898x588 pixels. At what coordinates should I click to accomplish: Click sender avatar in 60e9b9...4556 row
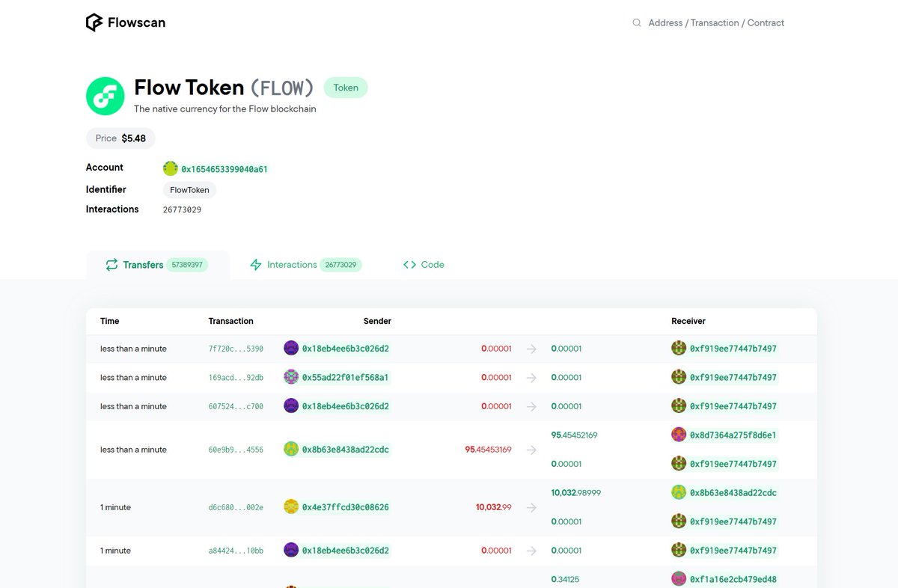pyautogui.click(x=291, y=449)
